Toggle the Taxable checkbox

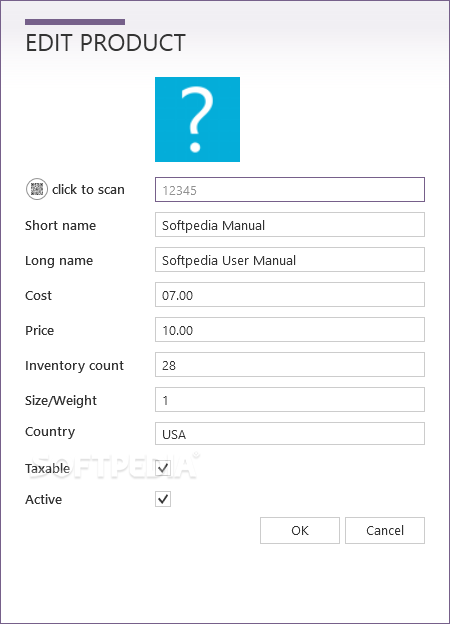point(163,468)
